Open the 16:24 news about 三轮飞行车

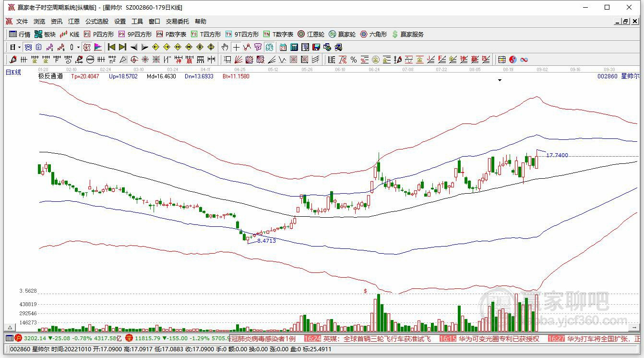368,338
